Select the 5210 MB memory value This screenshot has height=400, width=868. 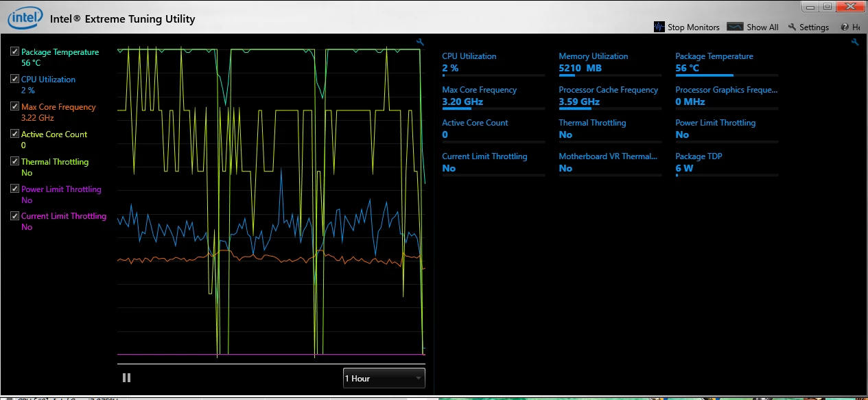580,68
